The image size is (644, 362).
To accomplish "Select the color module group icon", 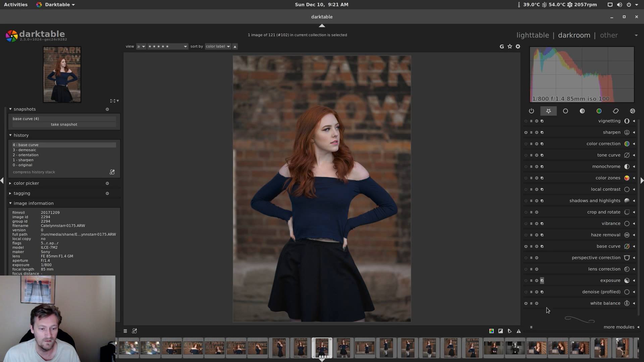I will [599, 111].
